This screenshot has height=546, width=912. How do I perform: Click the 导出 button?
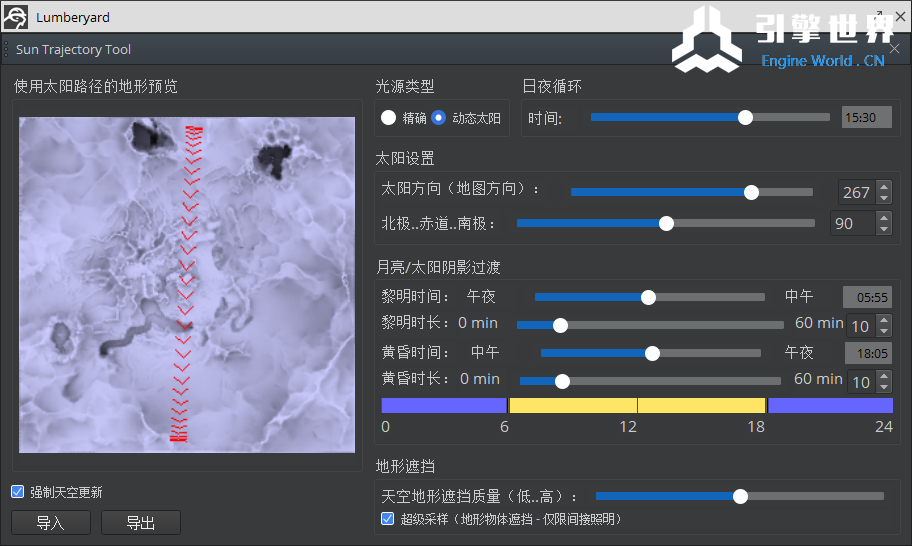[141, 523]
